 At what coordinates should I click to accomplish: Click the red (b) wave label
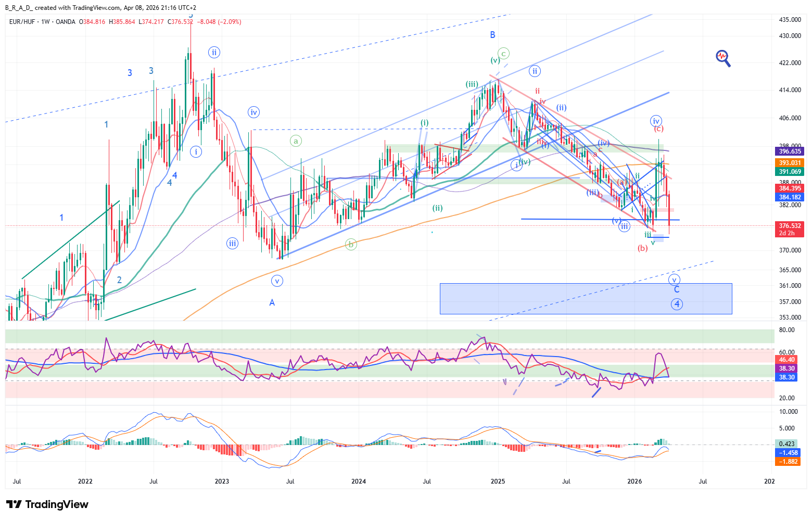tap(643, 248)
